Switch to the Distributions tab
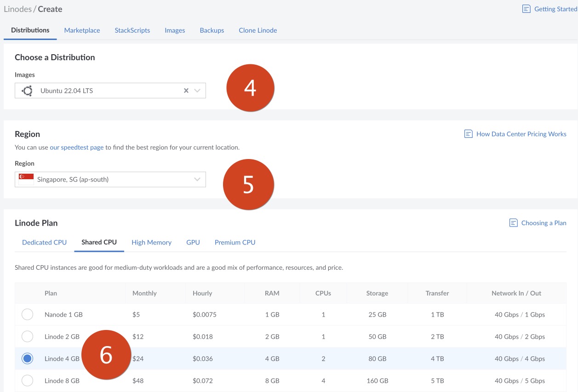The width and height of the screenshot is (578, 392). (30, 30)
